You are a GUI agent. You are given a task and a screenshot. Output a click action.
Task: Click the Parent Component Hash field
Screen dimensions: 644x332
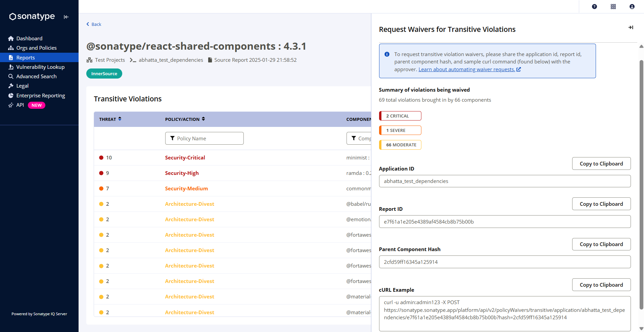(505, 262)
